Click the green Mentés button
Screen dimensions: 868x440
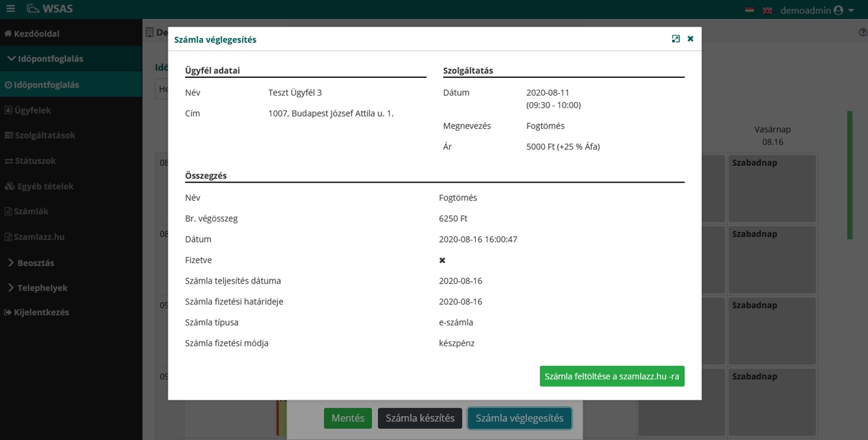click(x=347, y=418)
